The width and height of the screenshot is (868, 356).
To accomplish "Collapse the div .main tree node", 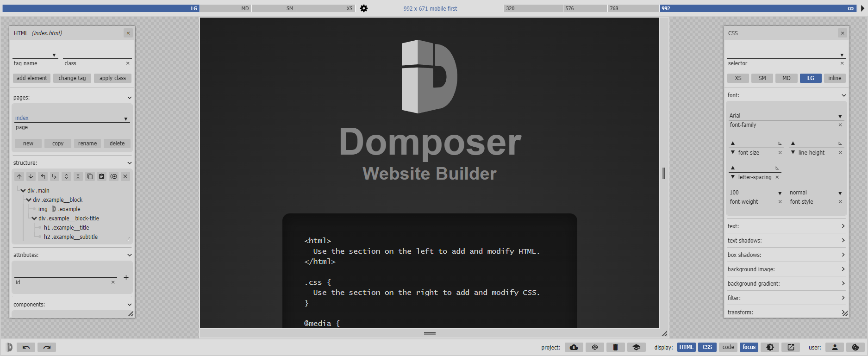I will pyautogui.click(x=23, y=191).
